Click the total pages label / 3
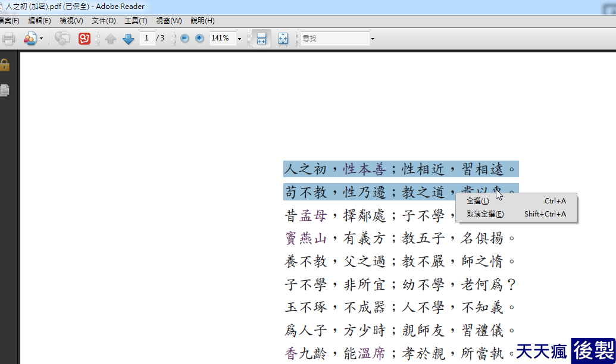Image resolution: width=616 pixels, height=364 pixels. (160, 38)
